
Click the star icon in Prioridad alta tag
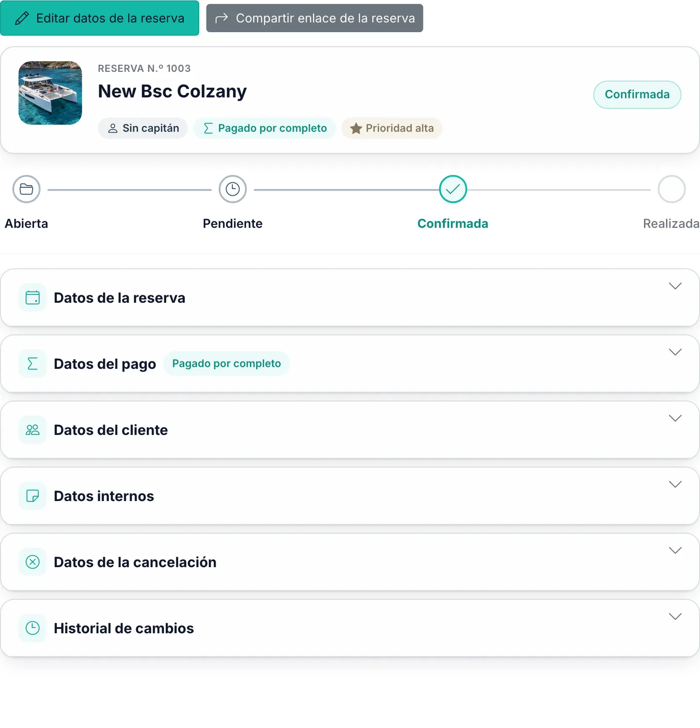356,128
